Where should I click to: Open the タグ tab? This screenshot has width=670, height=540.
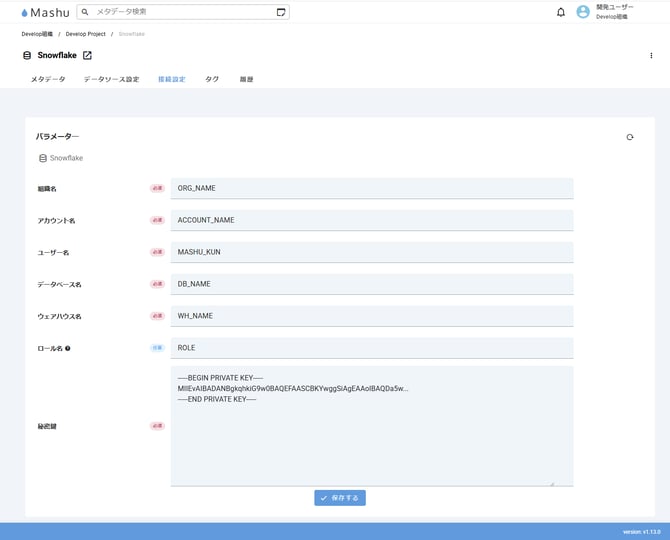pos(212,79)
